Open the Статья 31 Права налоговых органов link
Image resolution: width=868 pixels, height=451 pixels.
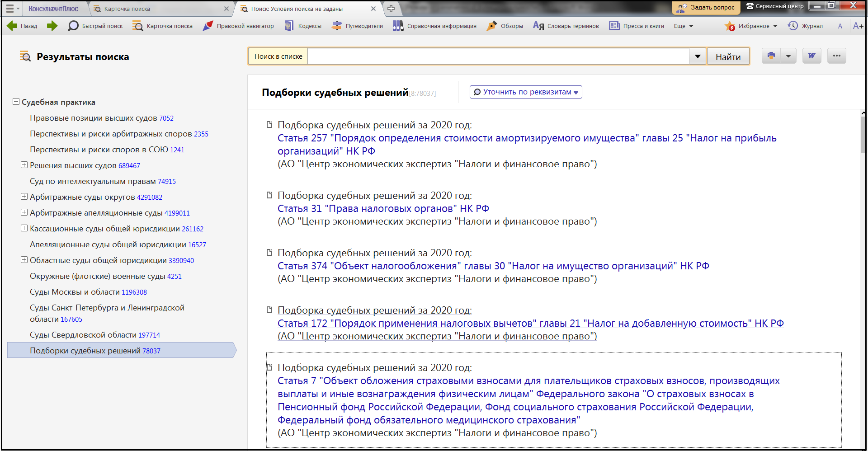(383, 208)
